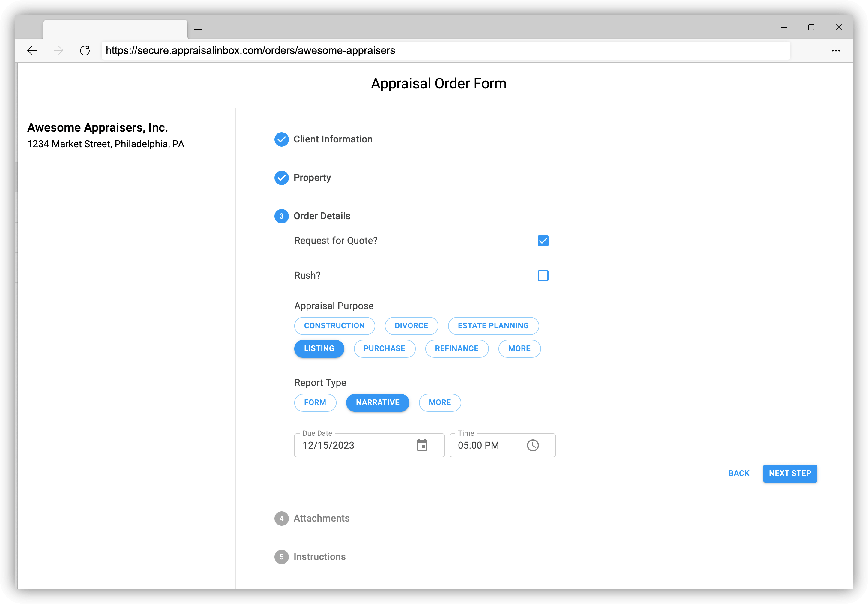
Task: Open a new browser tab
Action: [x=197, y=29]
